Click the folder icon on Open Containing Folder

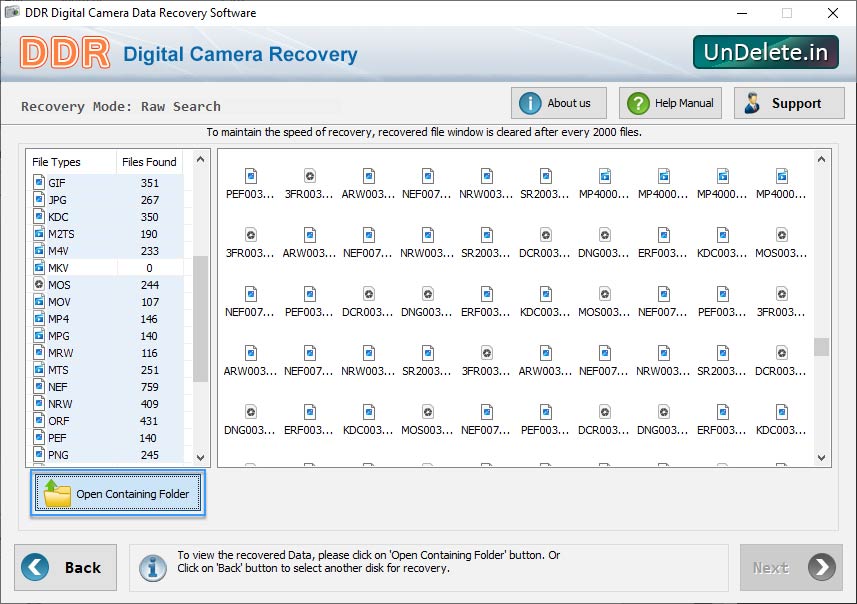(x=57, y=493)
